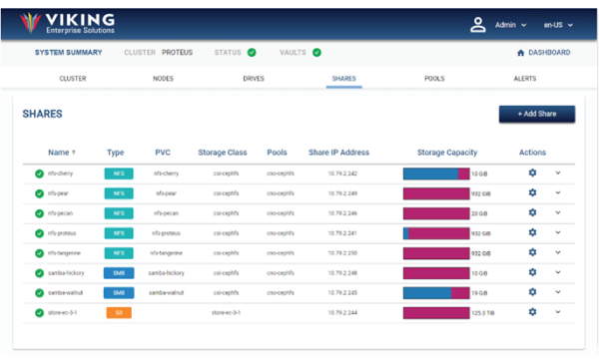Click the + Add Share button
This screenshot has width=599, height=364.
pos(537,114)
